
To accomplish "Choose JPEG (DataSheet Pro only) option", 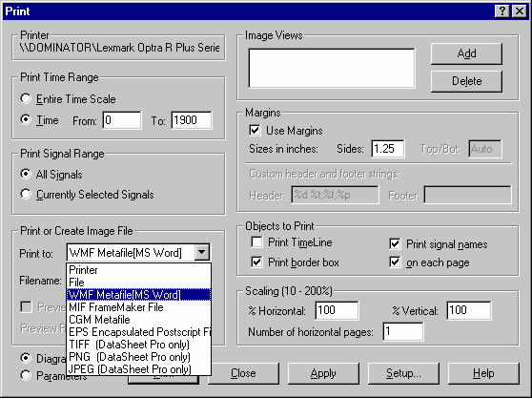I will click(139, 368).
